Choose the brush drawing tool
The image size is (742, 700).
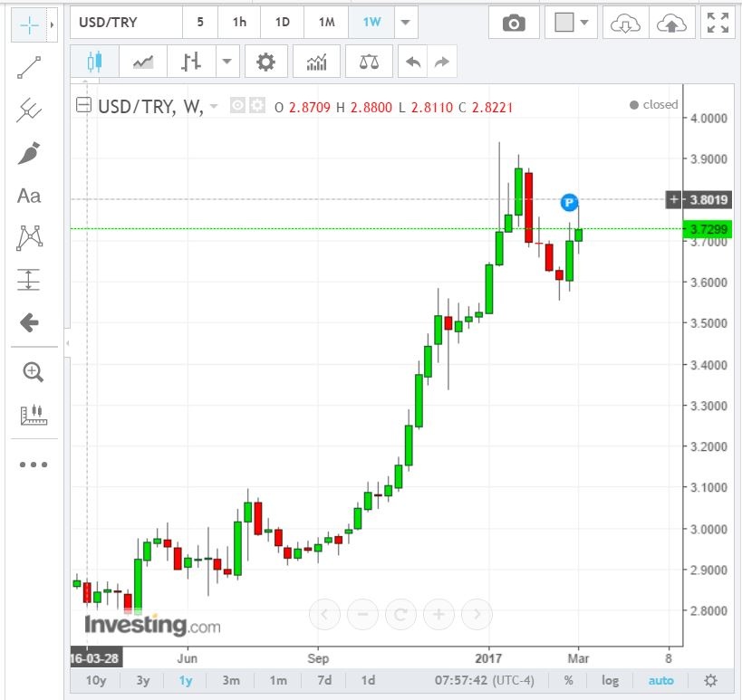[x=30, y=153]
